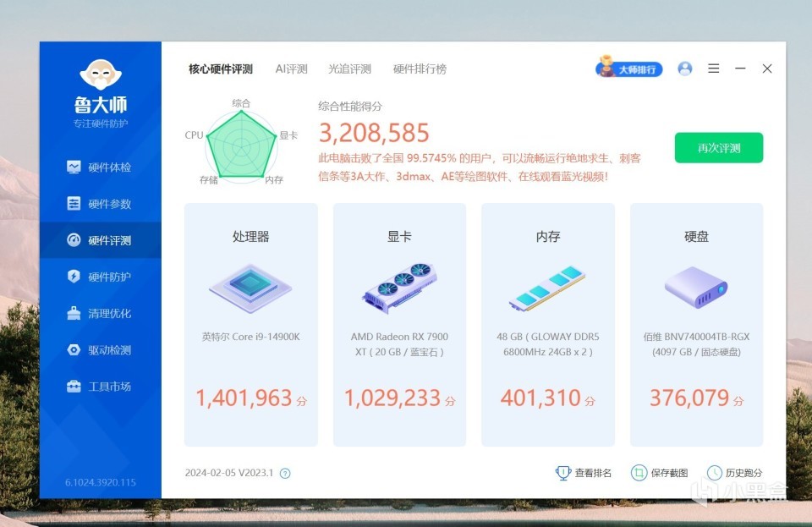Click 佰维 BNV740004TB-RGX text
812x527 pixels.
(x=696, y=344)
